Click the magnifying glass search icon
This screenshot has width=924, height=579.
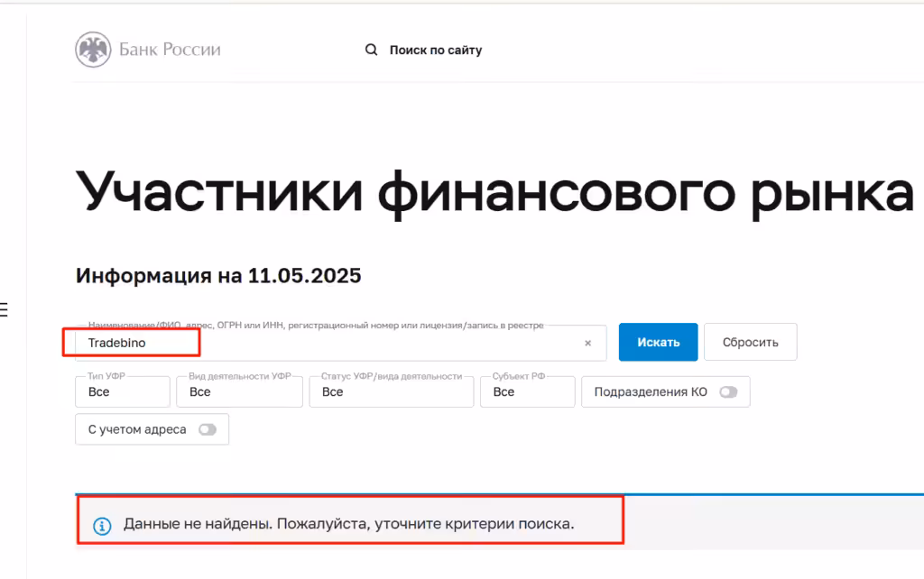pos(371,51)
